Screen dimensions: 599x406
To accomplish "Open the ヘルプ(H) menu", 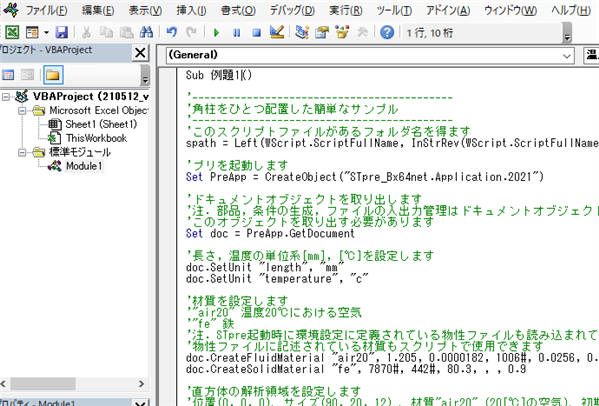I will tap(571, 10).
